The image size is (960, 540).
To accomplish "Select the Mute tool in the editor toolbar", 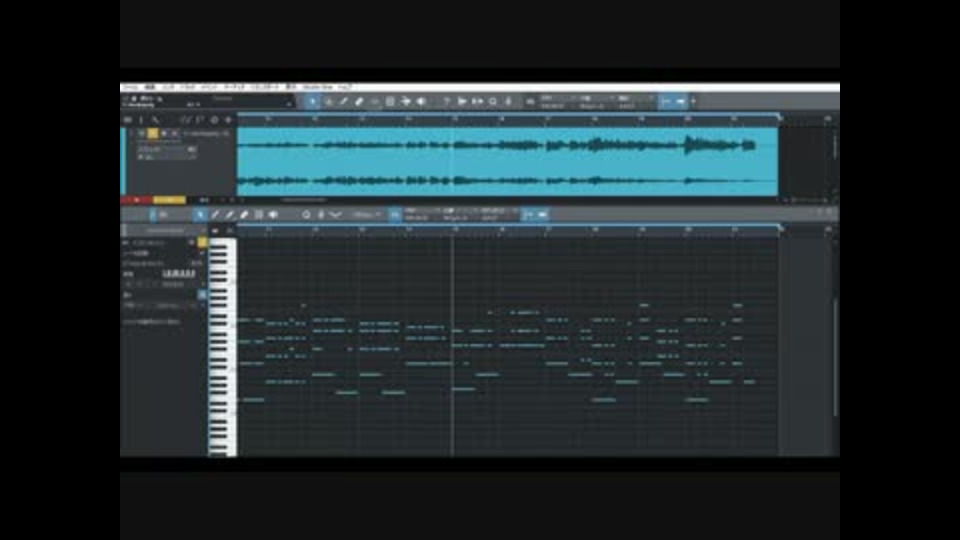I will (259, 215).
